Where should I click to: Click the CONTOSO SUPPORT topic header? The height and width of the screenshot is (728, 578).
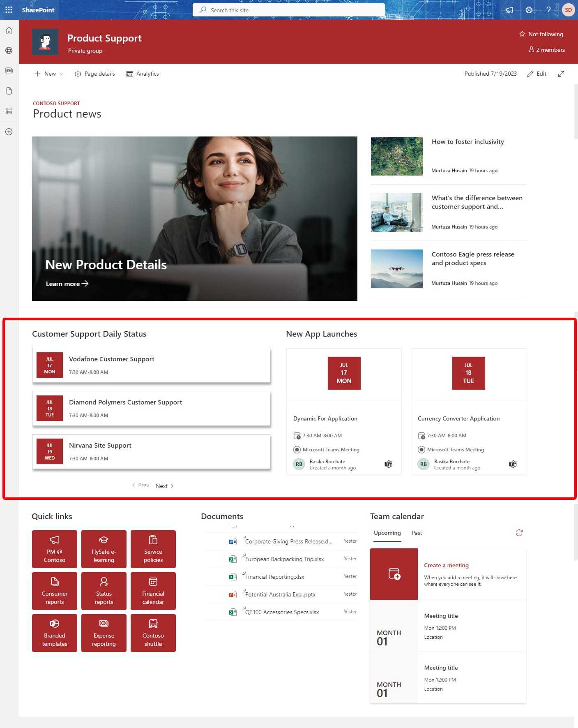(56, 104)
